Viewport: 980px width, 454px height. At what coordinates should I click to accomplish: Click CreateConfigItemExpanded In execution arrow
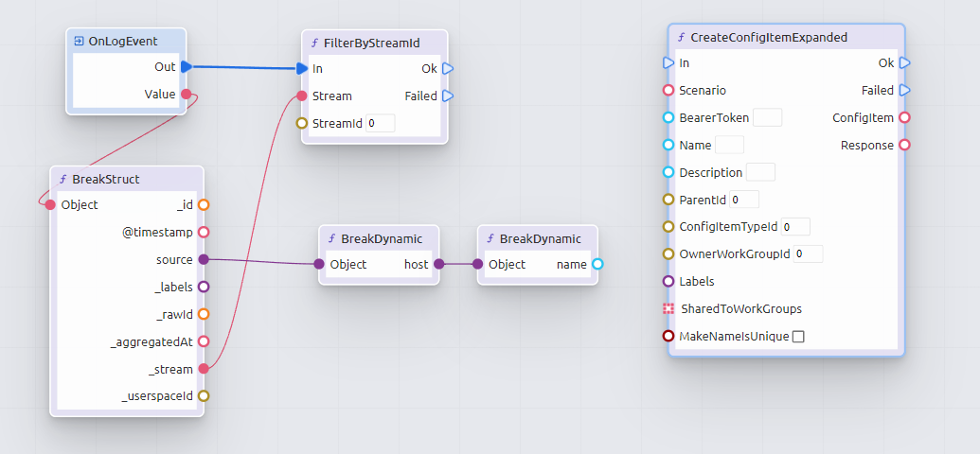[668, 63]
